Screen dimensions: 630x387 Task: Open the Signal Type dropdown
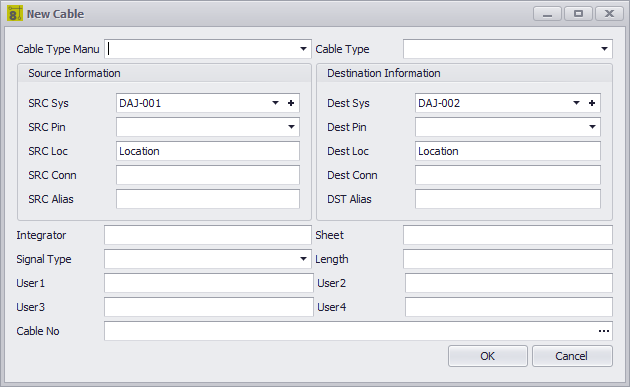pyautogui.click(x=303, y=259)
